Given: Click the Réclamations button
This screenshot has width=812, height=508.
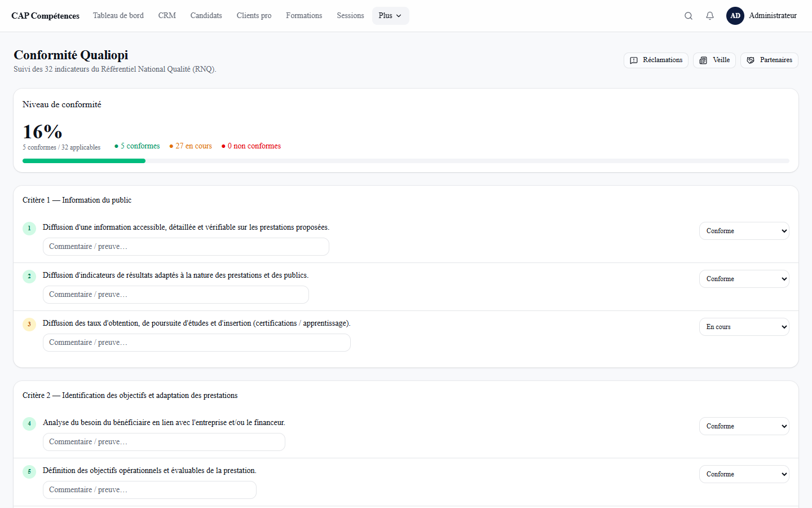Looking at the screenshot, I should (656, 60).
